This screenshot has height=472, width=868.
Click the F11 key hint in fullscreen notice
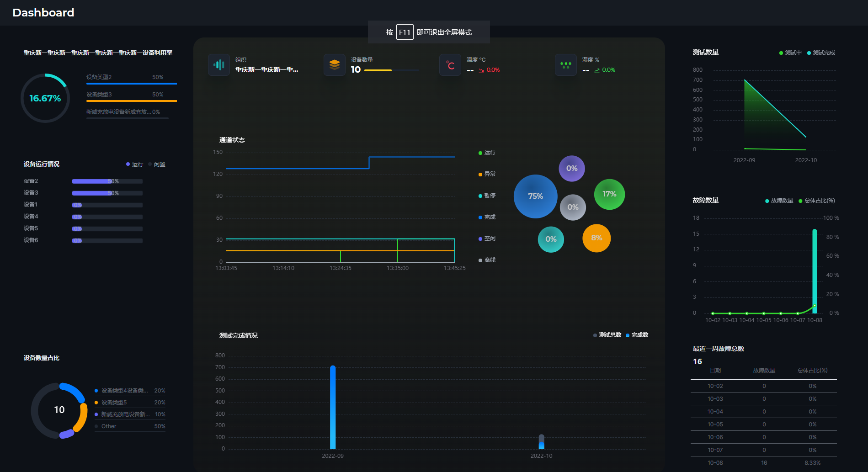tap(405, 32)
